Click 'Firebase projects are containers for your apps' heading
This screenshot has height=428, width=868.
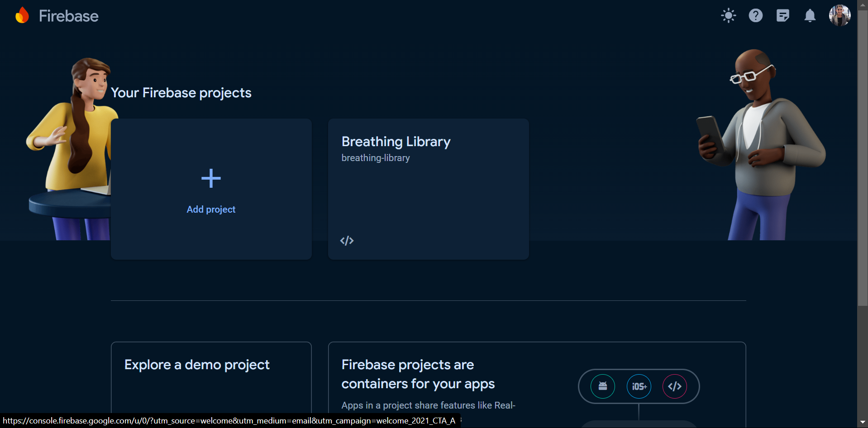[418, 374]
